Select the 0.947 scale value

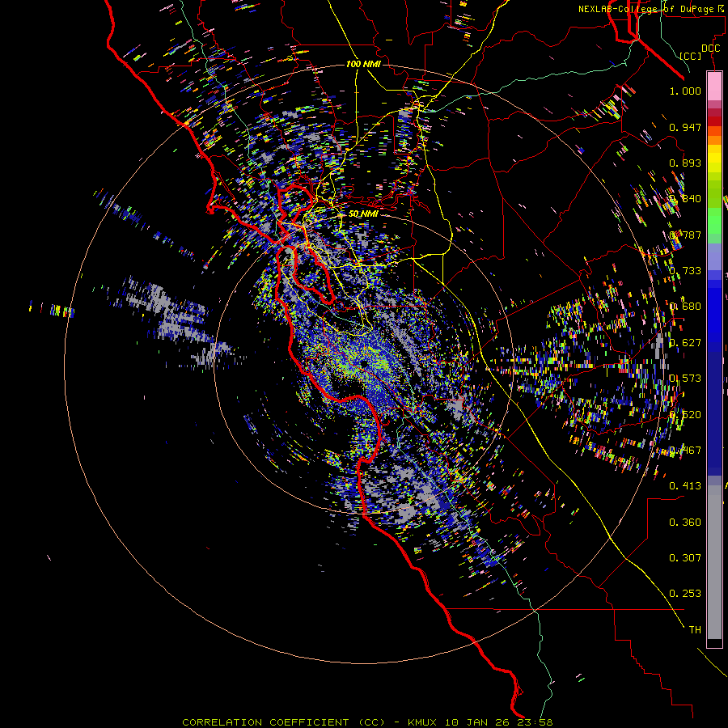coord(685,127)
